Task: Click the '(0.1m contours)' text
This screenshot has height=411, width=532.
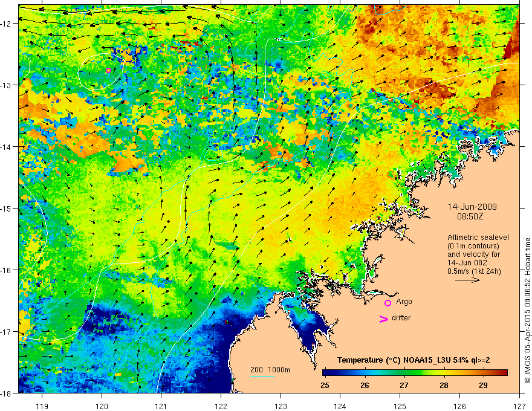Action: click(473, 246)
